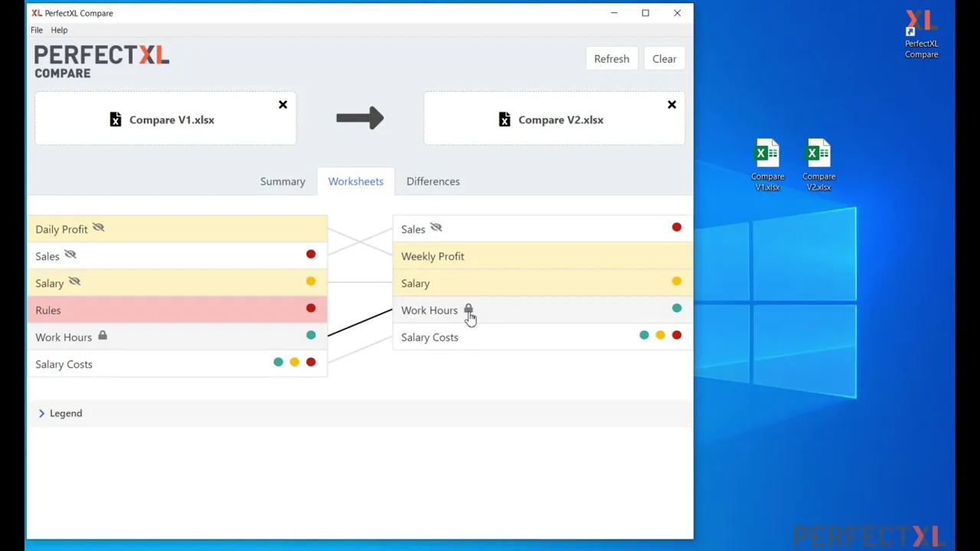This screenshot has height=551, width=980.
Task: Select Salary worksheet in left list
Action: click(x=177, y=282)
